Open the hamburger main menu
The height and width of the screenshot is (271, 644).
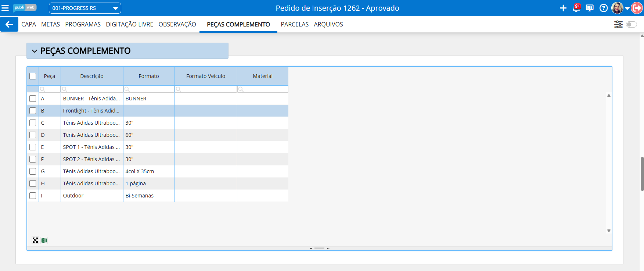5,8
